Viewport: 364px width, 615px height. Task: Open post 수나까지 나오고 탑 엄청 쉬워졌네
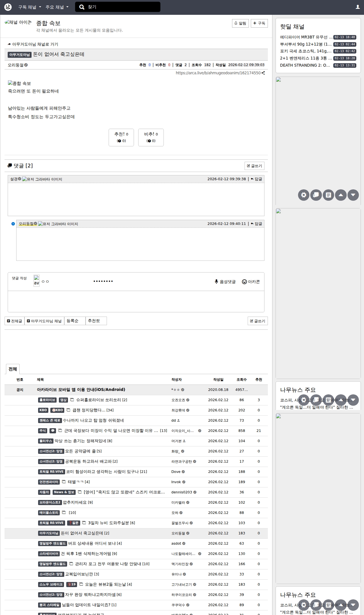(93, 421)
